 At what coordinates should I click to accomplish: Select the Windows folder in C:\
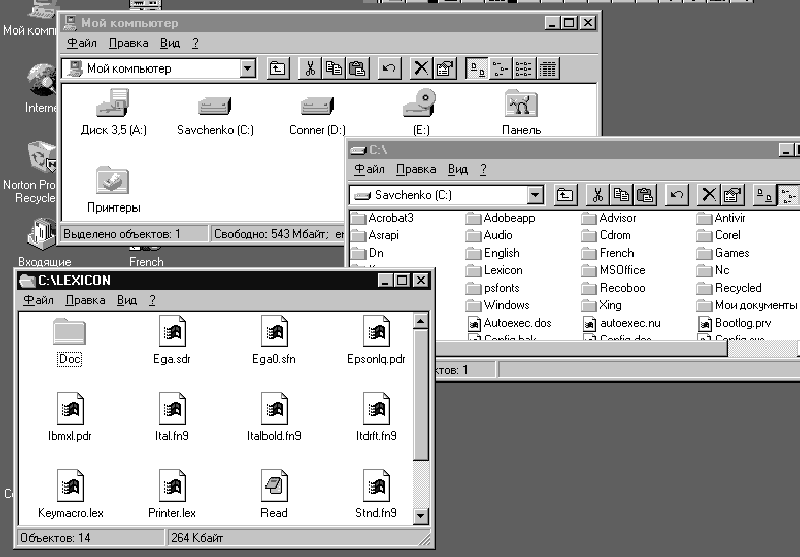(498, 305)
